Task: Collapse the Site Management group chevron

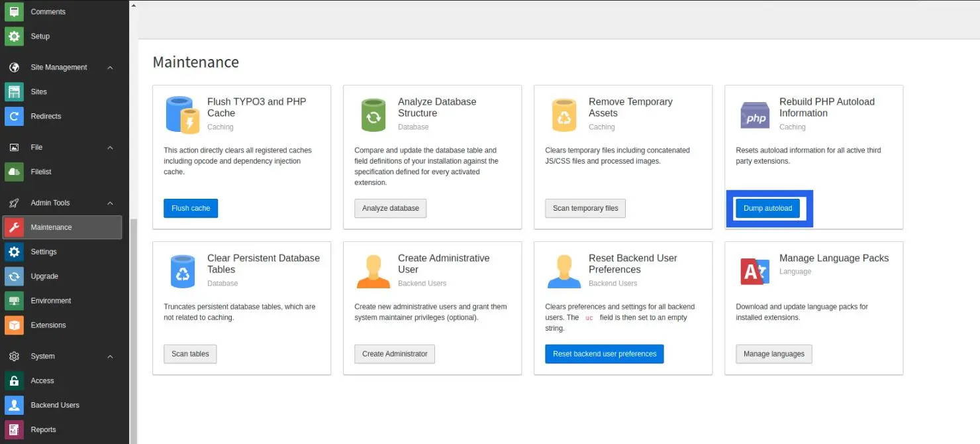Action: tap(110, 68)
